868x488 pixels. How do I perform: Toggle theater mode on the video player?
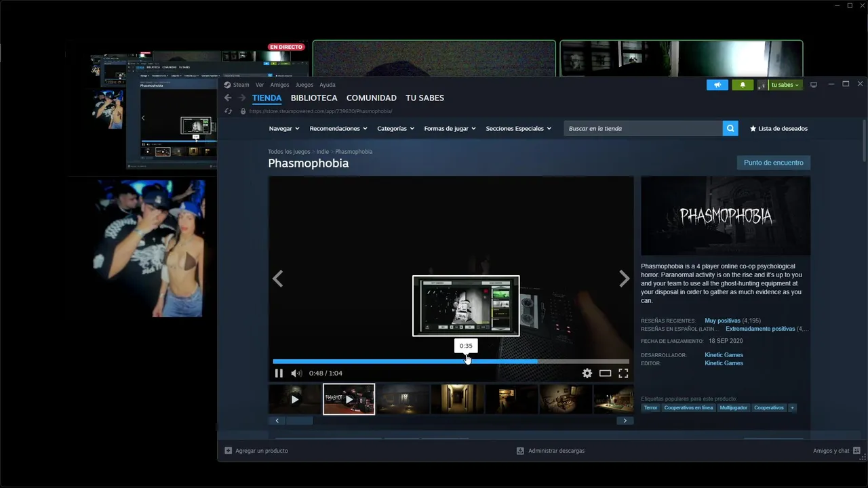click(x=605, y=373)
